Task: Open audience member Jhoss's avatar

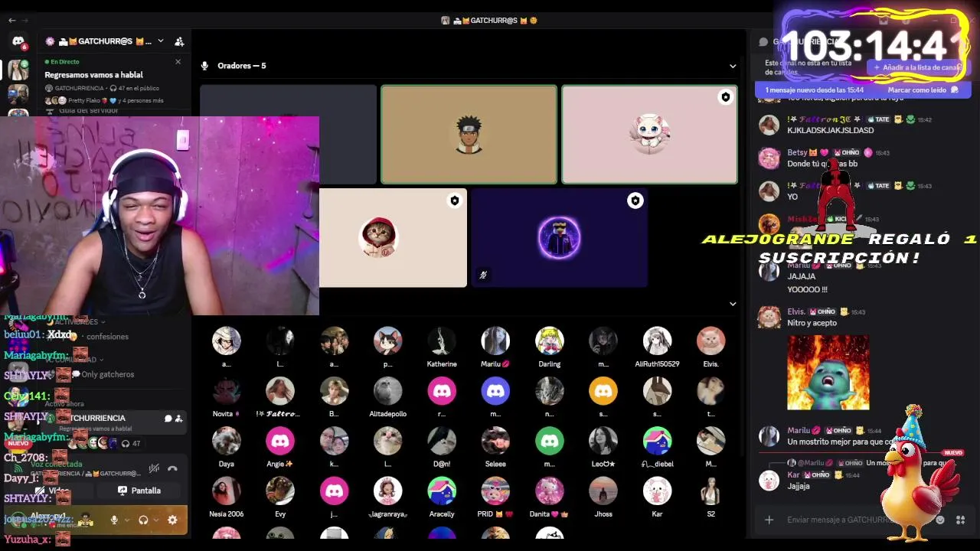Action: point(603,491)
